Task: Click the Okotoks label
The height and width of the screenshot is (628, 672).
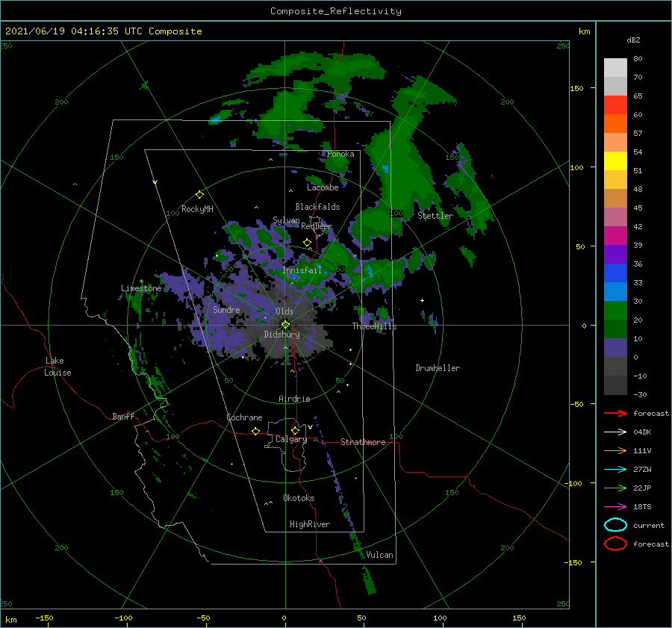Action: point(299,498)
